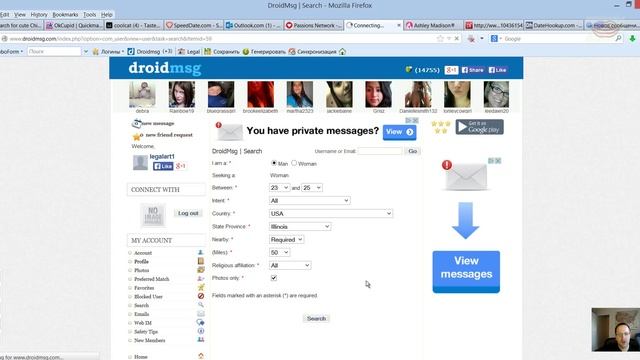
Task: Open the State Province dropdown showing Illinois
Action: pyautogui.click(x=300, y=227)
